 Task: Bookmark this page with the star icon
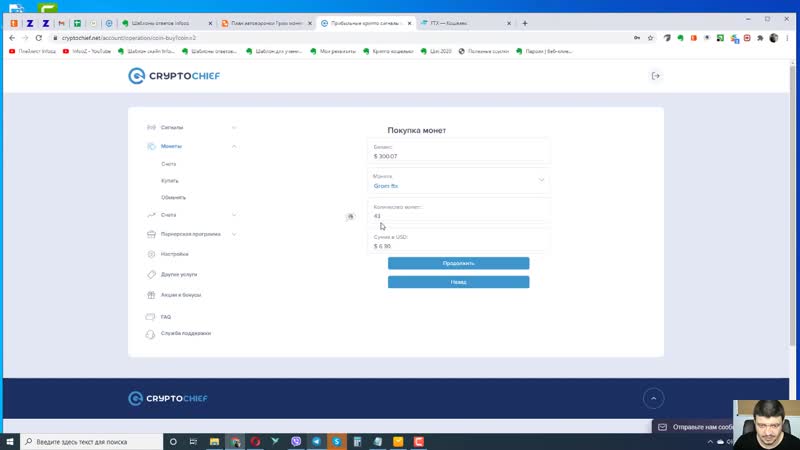coord(651,38)
